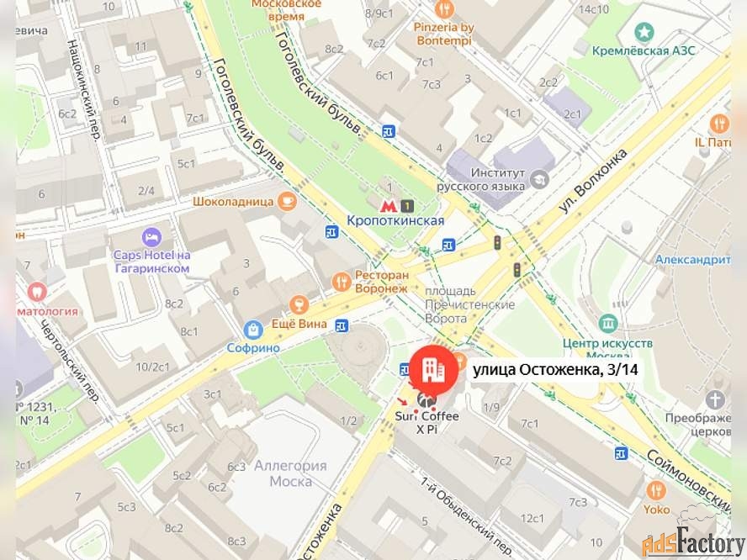
Task: Click the Аллегория Москва area label
Action: pyautogui.click(x=290, y=473)
